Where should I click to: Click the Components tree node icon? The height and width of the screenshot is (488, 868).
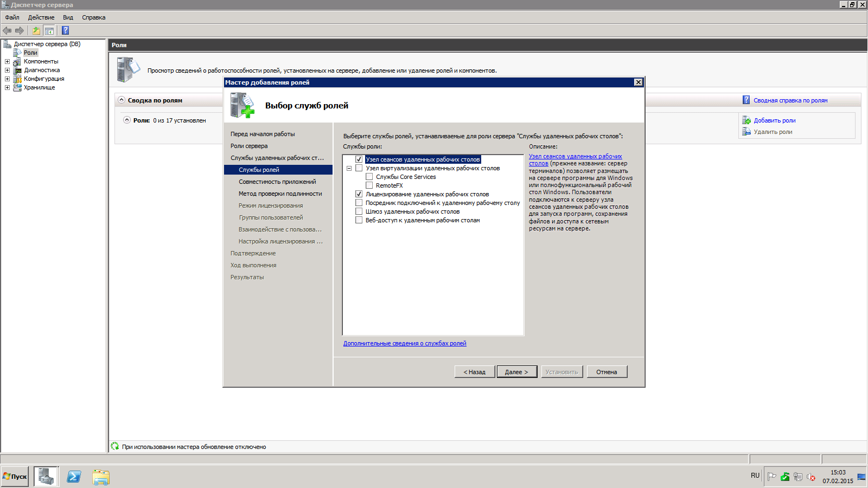pyautogui.click(x=17, y=61)
